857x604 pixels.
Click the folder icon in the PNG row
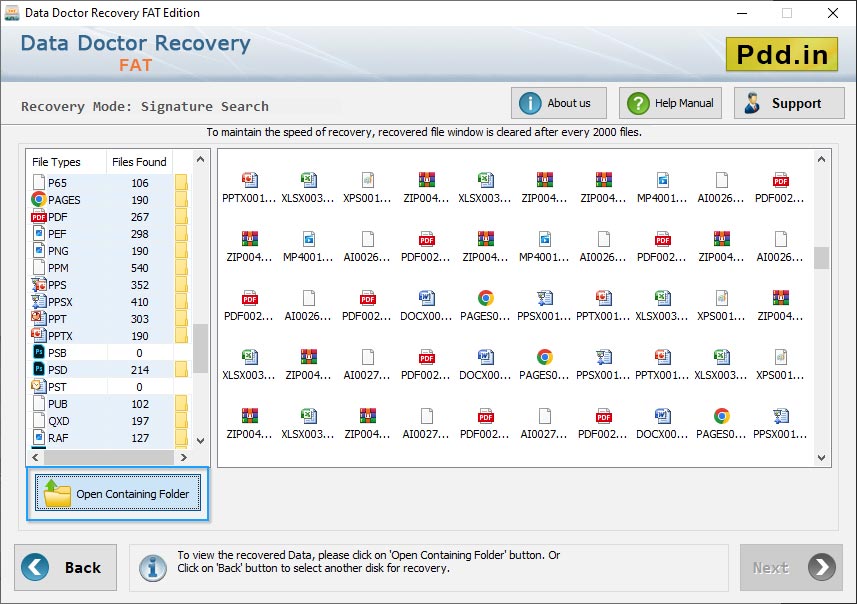181,250
